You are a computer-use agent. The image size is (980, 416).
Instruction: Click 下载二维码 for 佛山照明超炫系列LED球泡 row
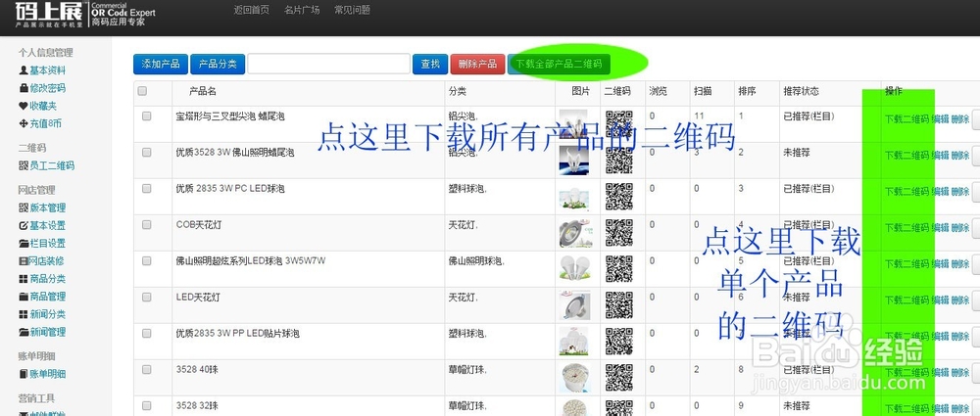pyautogui.click(x=906, y=263)
